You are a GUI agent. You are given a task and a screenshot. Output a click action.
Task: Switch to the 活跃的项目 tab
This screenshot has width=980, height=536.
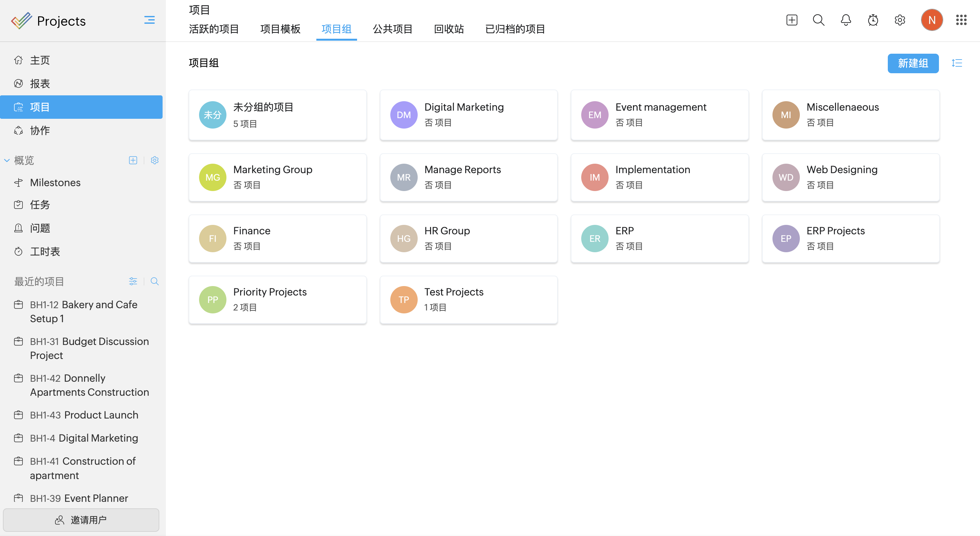214,29
